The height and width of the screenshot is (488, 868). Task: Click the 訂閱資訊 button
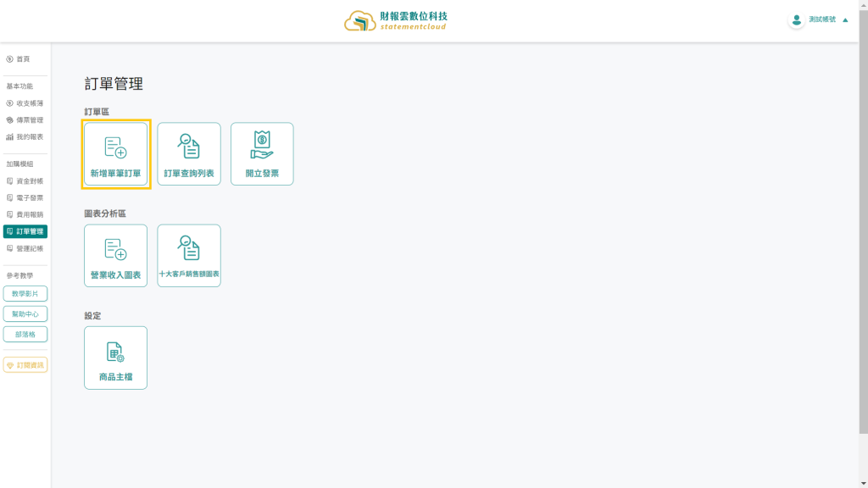pos(25,365)
